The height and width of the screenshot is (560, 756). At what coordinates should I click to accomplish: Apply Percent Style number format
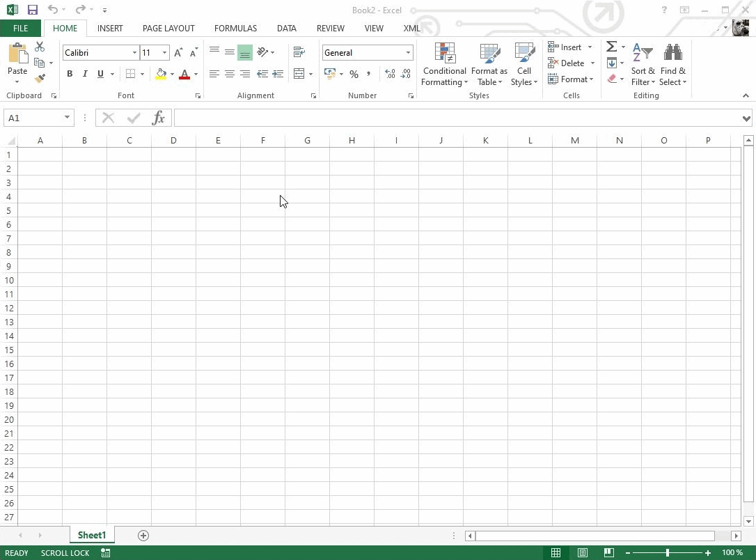tap(354, 74)
